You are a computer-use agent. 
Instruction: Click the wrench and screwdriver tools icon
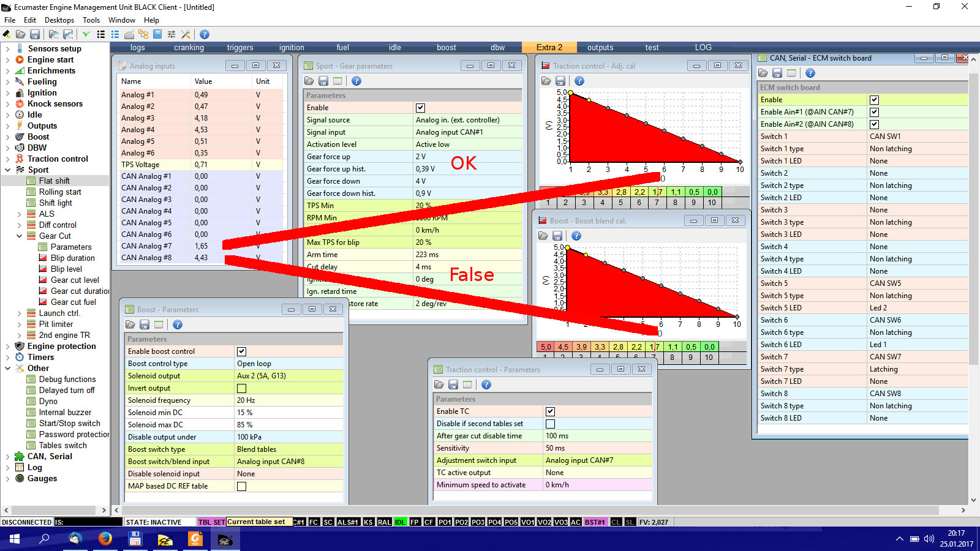tap(186, 34)
